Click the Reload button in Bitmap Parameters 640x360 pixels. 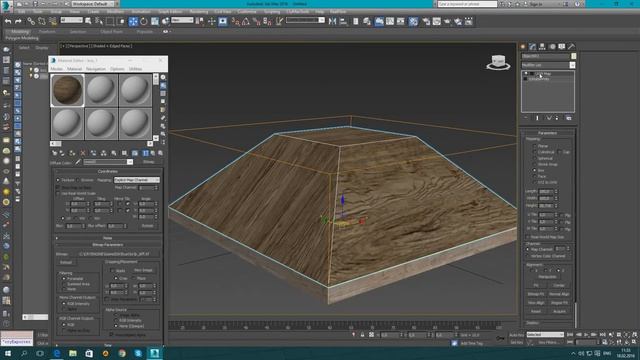[66, 262]
